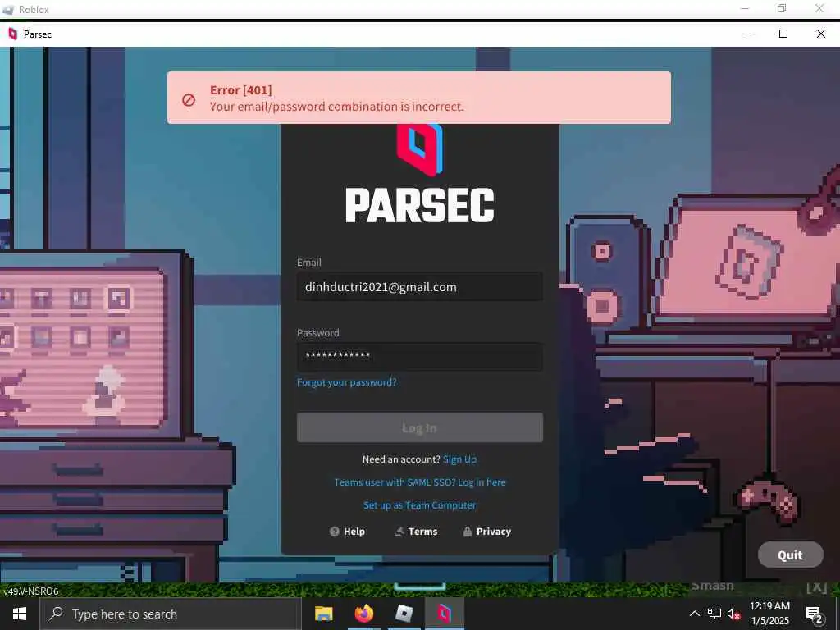The image size is (840, 630).
Task: Open the taskbar clock and date
Action: coord(769,614)
